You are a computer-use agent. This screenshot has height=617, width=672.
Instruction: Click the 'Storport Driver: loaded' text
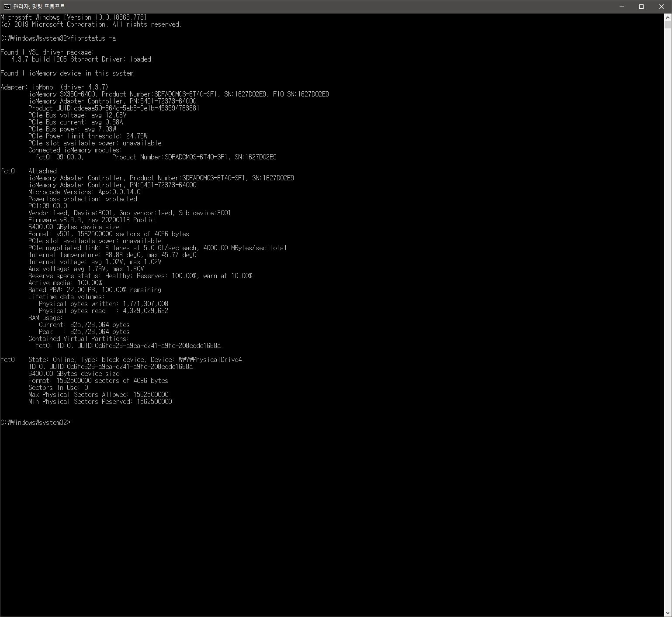point(111,59)
